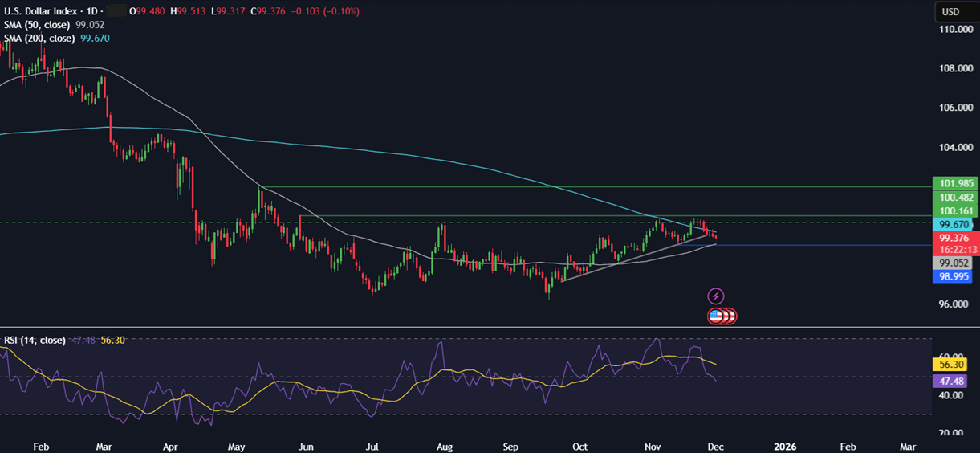Open the USD currency selector
The width and height of the screenshot is (980, 453).
point(951,12)
